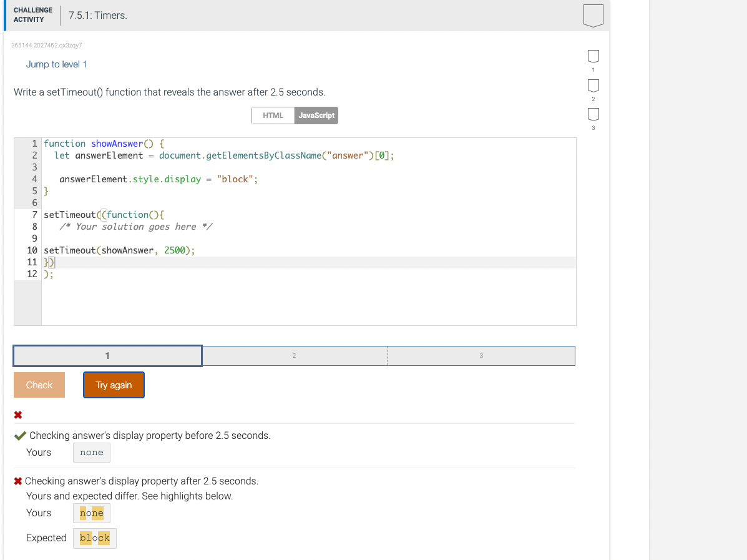
Task: Click the red X above the feedback section
Action: 18,415
